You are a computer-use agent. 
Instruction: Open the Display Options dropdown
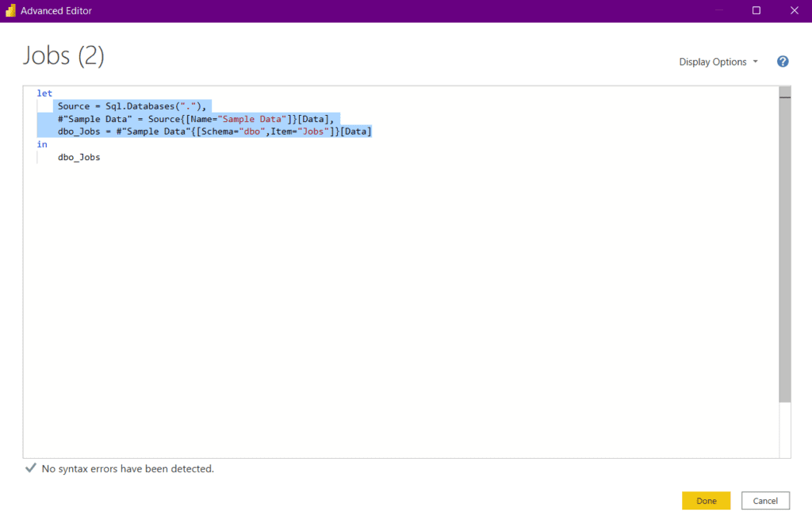pyautogui.click(x=713, y=61)
